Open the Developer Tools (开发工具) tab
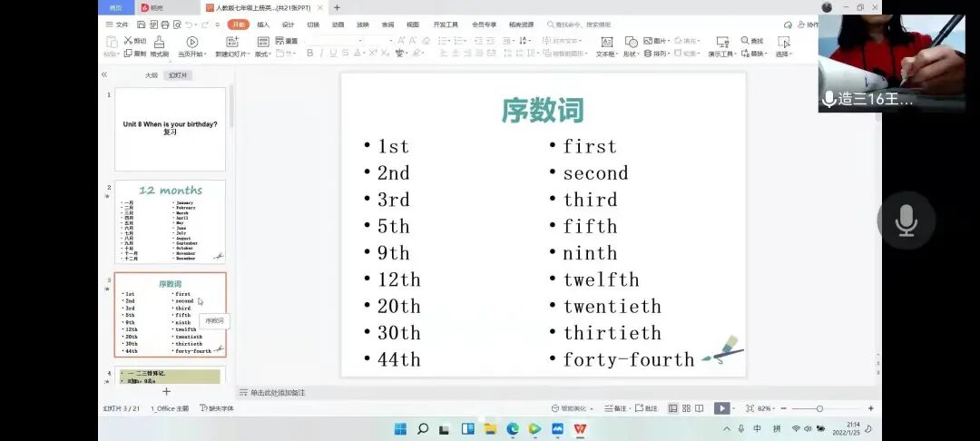This screenshot has width=980, height=441. [446, 25]
